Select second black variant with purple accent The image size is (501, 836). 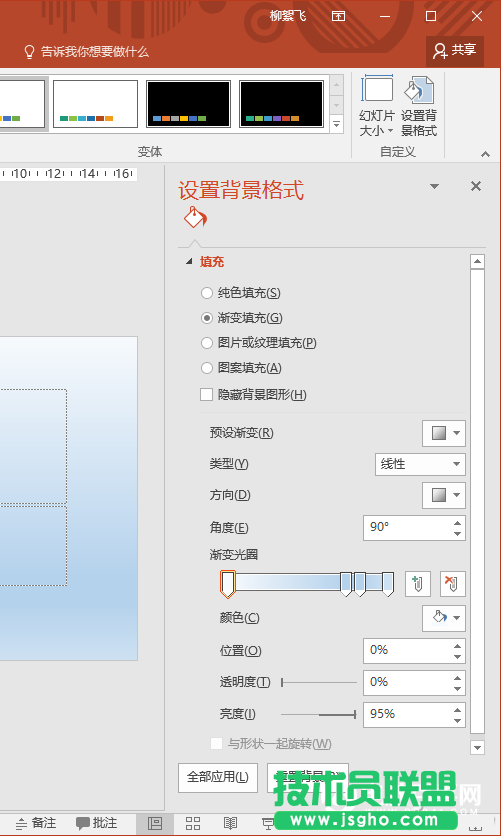(x=281, y=104)
